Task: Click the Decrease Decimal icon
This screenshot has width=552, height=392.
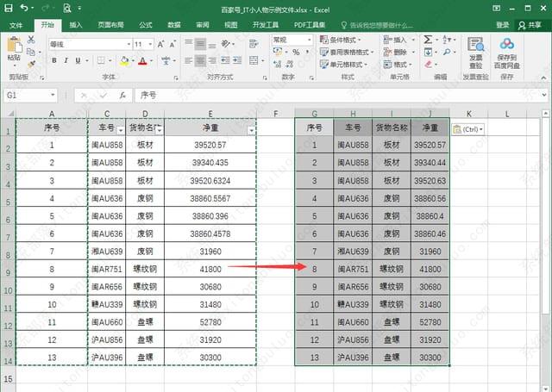Action: tap(290, 64)
